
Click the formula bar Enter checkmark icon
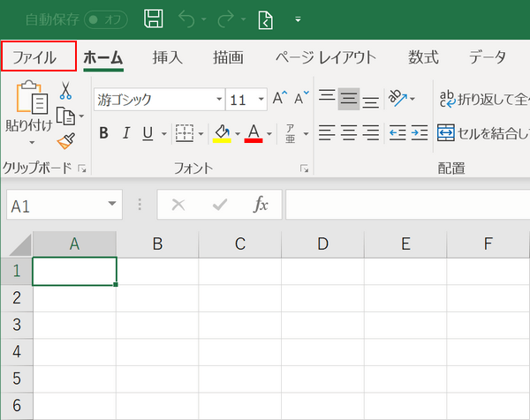coord(220,205)
